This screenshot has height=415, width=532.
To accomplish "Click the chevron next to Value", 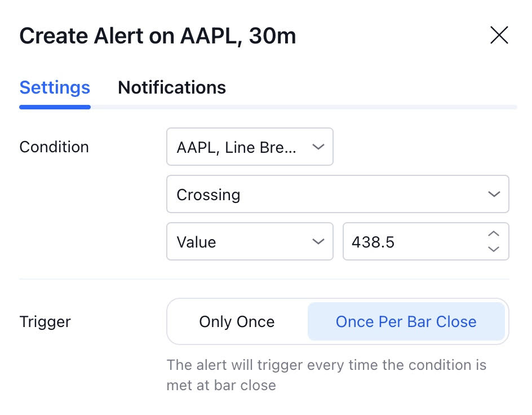I will point(318,242).
